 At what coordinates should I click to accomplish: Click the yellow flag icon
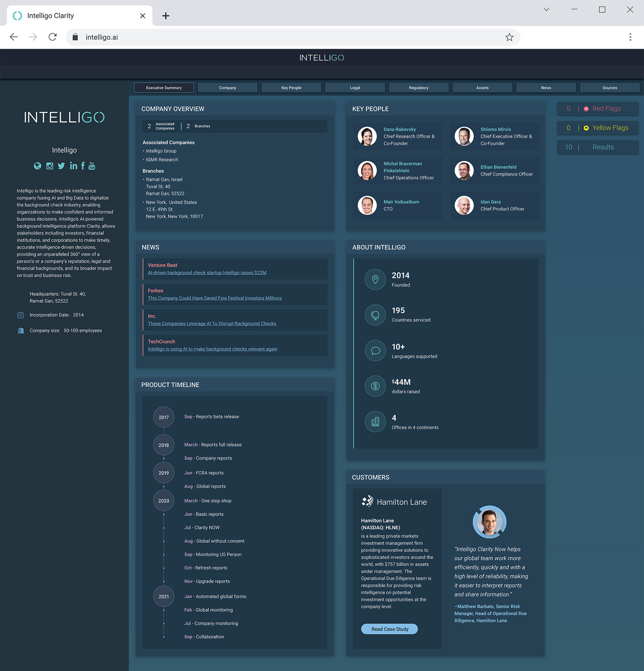586,128
